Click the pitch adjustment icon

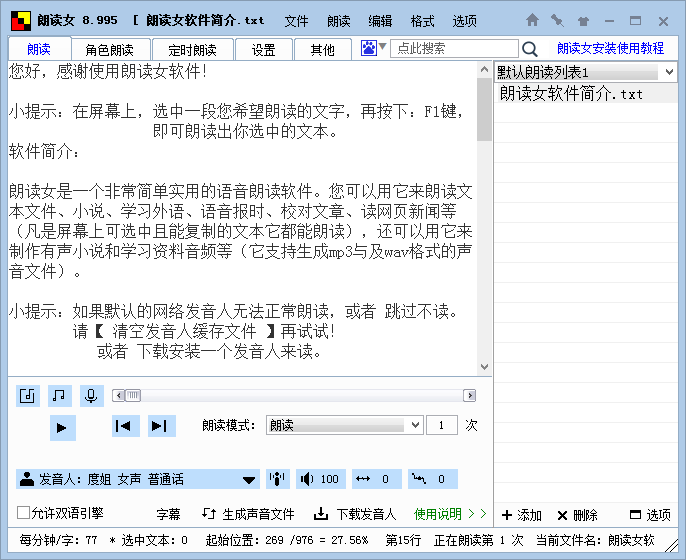(419, 479)
